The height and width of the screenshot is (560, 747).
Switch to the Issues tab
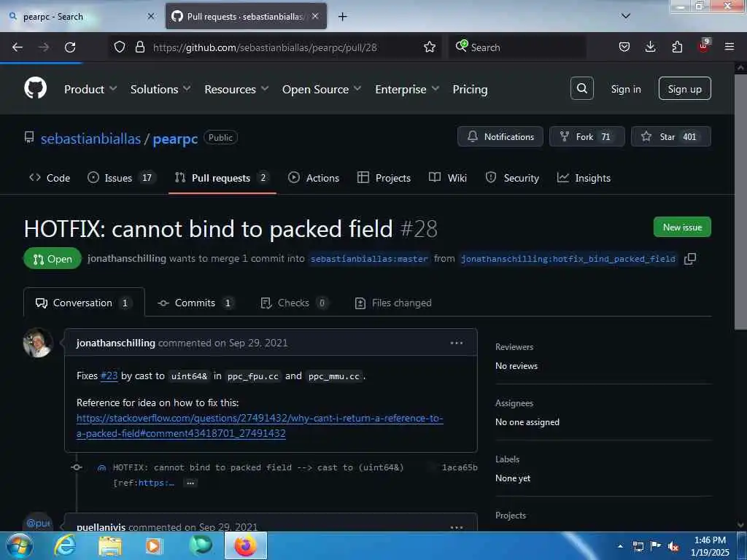click(121, 178)
